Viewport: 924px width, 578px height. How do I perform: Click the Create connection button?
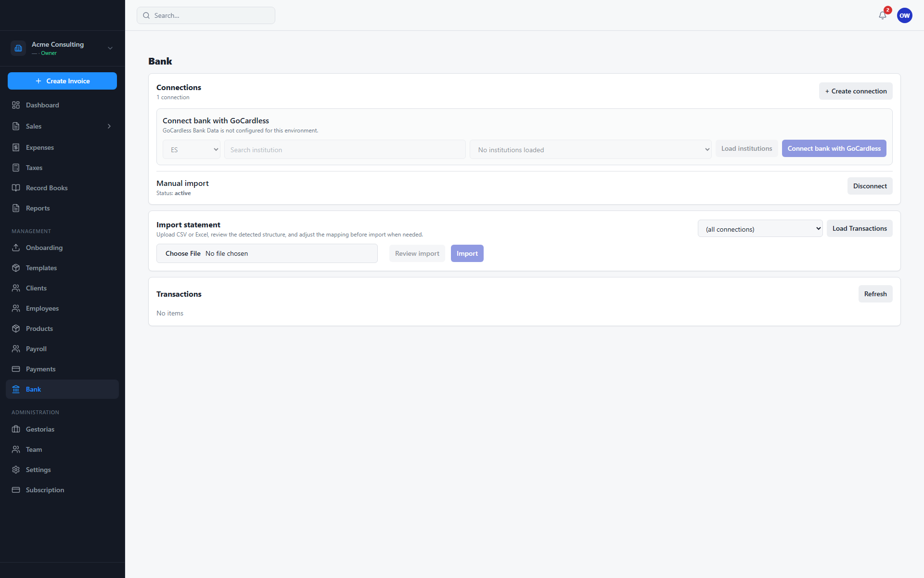pyautogui.click(x=856, y=91)
